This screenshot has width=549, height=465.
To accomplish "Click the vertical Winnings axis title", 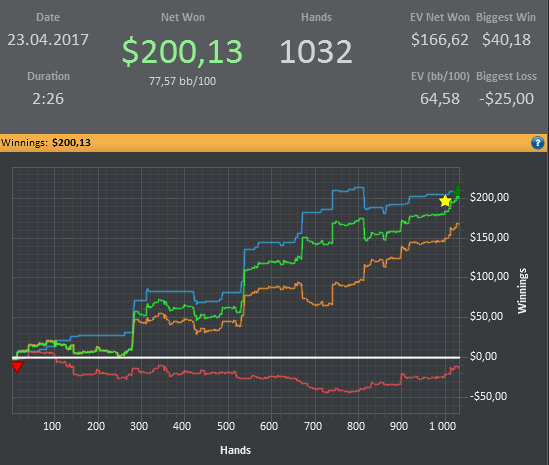I will [522, 291].
